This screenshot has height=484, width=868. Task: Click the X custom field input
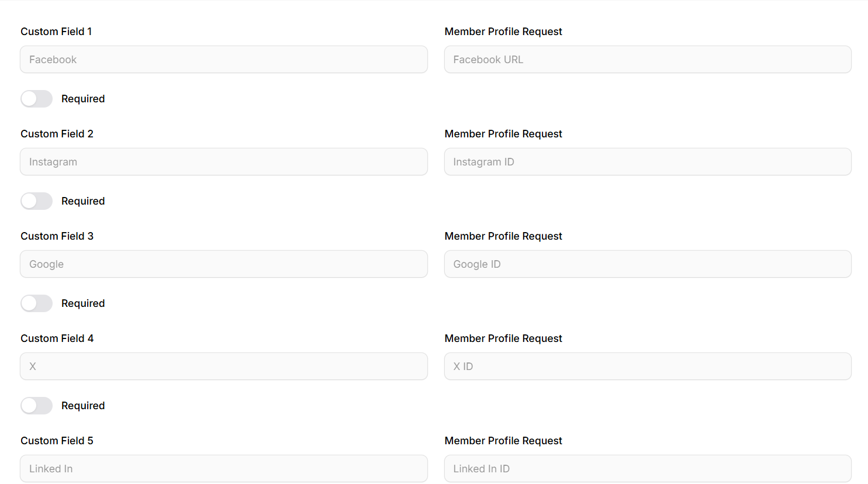[224, 367]
